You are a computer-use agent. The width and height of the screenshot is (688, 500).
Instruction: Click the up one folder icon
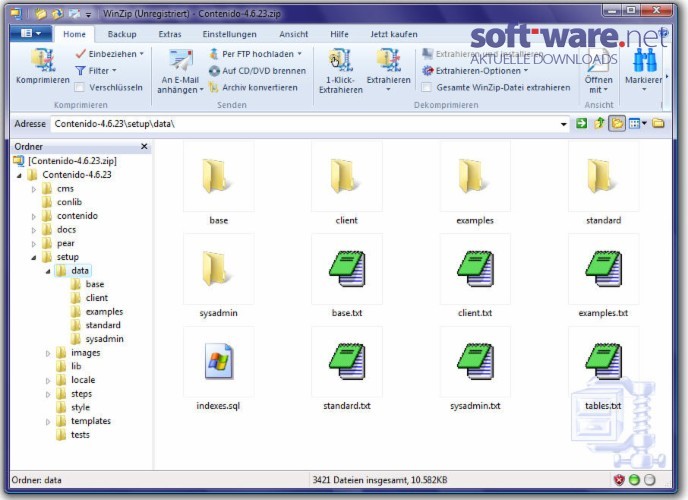click(599, 124)
